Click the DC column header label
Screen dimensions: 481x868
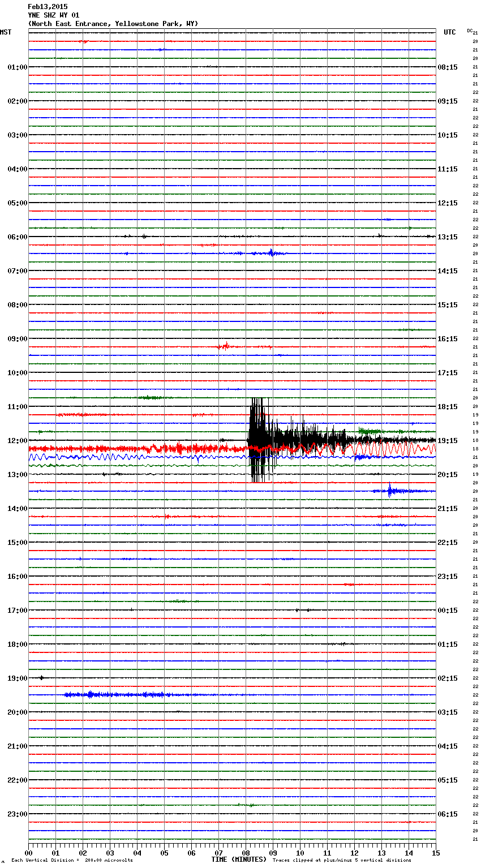click(470, 31)
